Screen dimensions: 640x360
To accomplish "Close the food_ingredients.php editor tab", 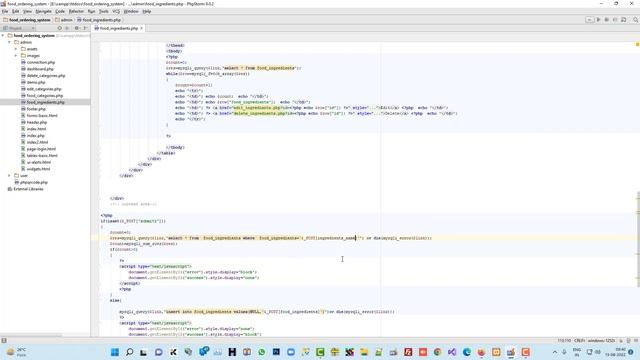I will [142, 28].
